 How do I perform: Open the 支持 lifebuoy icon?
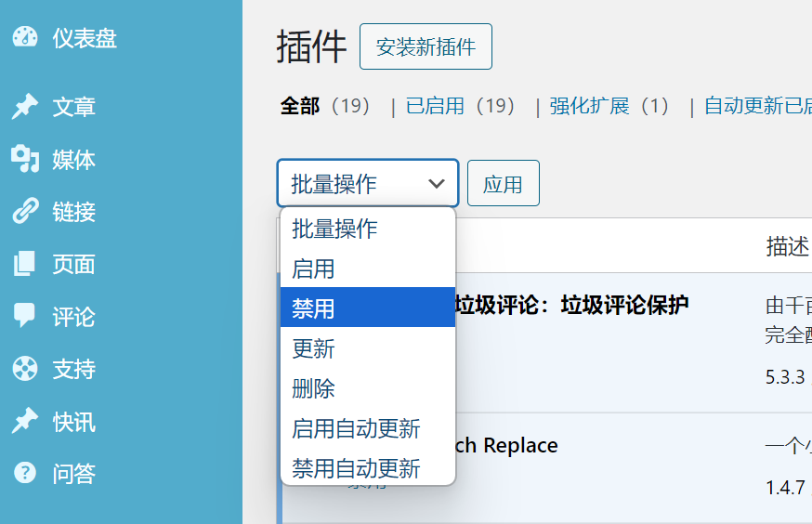(25, 369)
